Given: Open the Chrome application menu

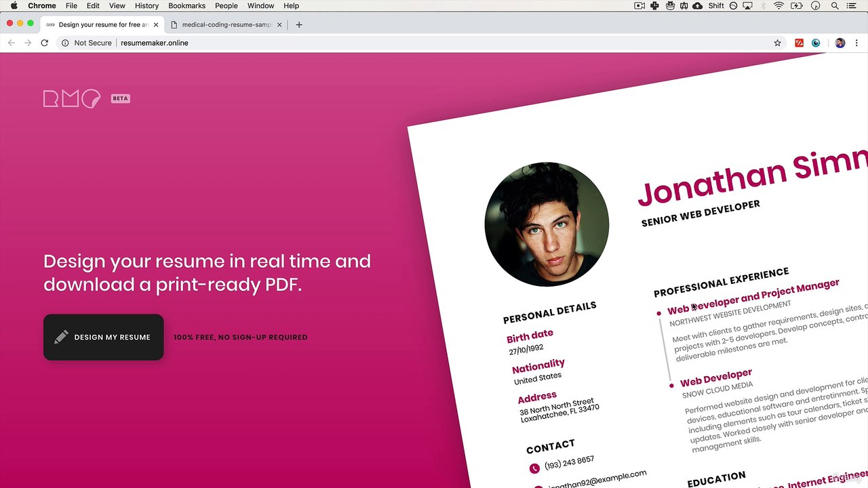Looking at the screenshot, I should click(42, 5).
